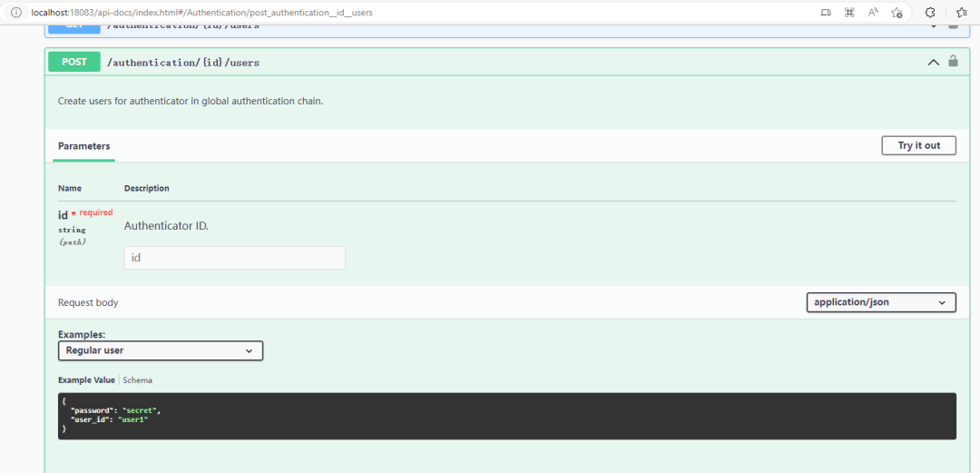Select the Example Value tab
Viewport: 980px width, 473px height.
86,380
